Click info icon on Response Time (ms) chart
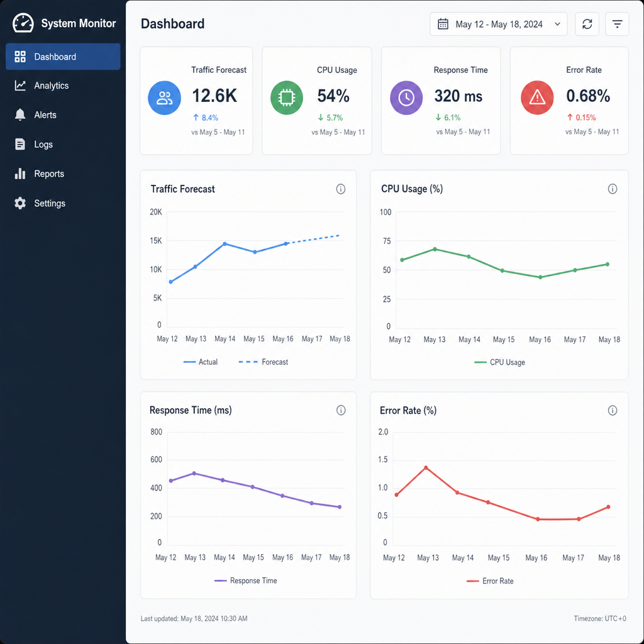Viewport: 644px width, 644px height. [x=341, y=410]
